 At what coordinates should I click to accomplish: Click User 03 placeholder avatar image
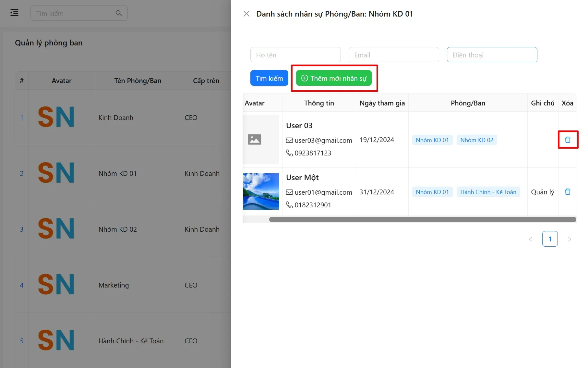(255, 140)
